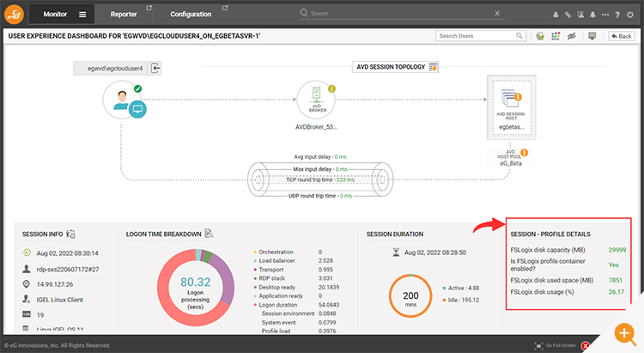Clear the search with the X icon

click(497, 13)
